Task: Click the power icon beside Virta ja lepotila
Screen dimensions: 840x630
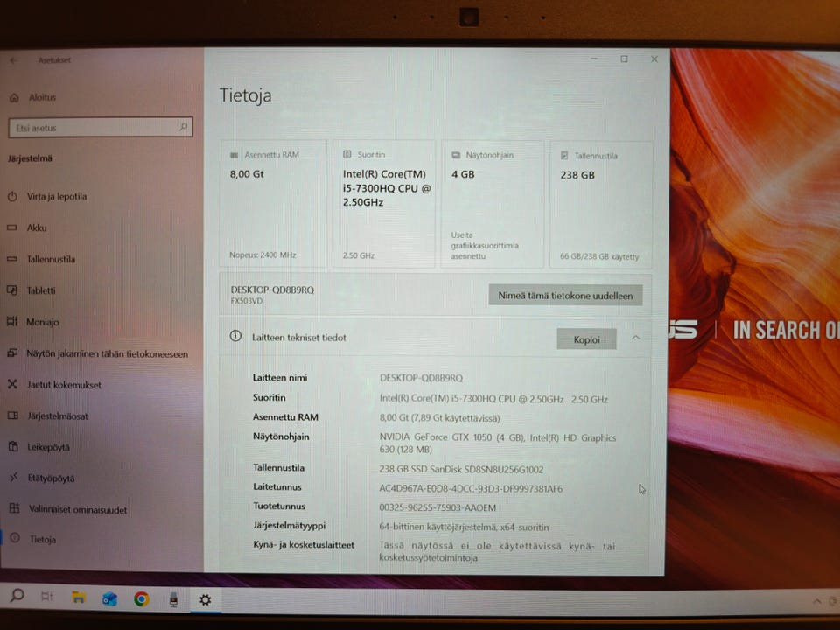Action: point(12,196)
